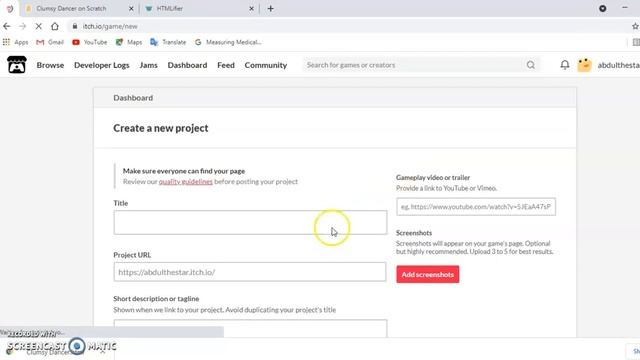Open Dashboard from the top navigation
This screenshot has width=640, height=360.
(x=187, y=65)
